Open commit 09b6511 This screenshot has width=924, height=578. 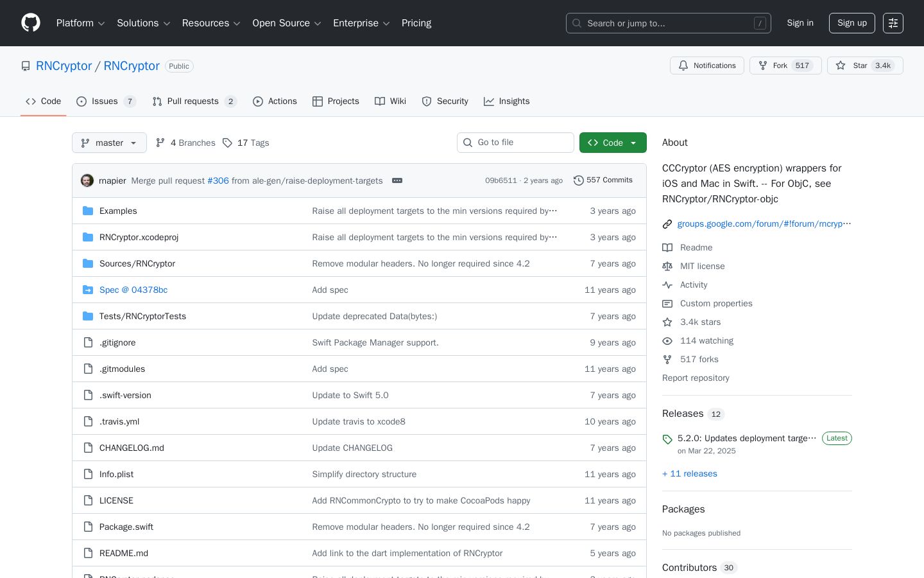(x=501, y=180)
